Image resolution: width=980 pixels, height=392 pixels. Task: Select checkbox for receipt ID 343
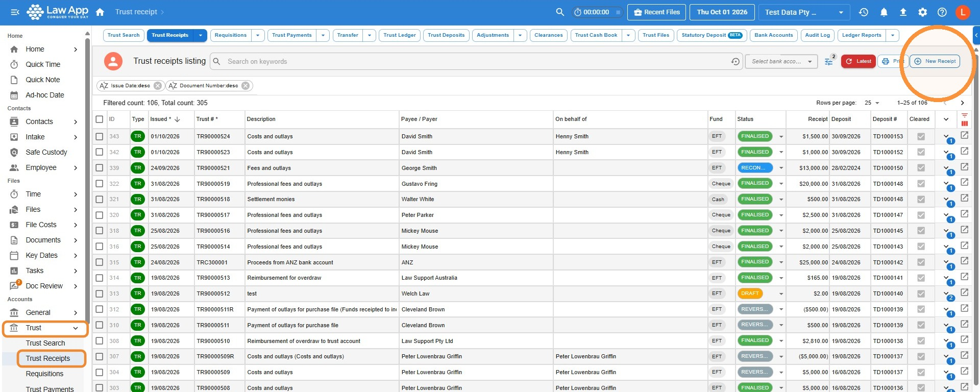pyautogui.click(x=99, y=136)
